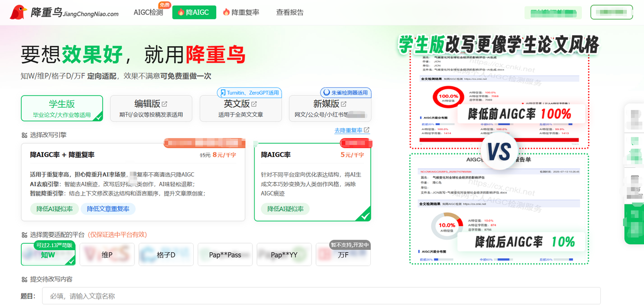Click the 5元/千字 price text
644x305 pixels.
pos(352,155)
